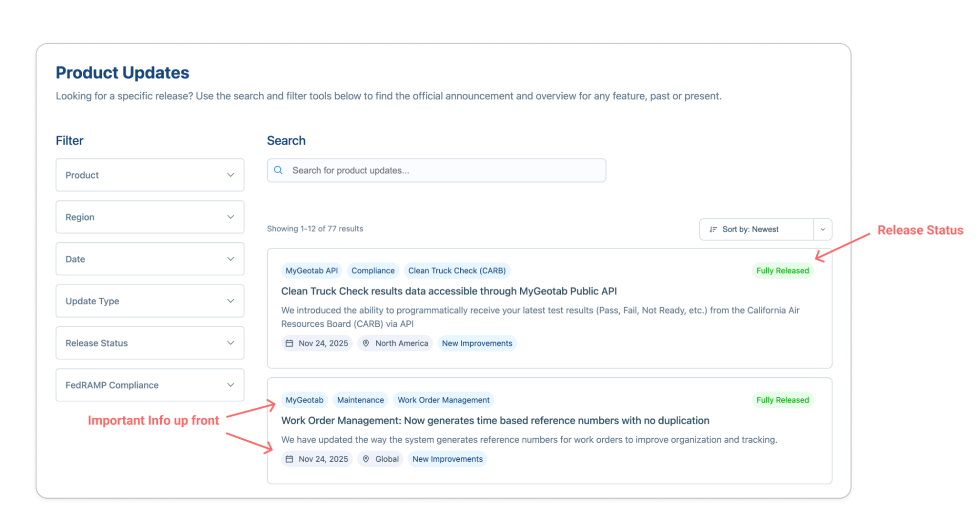
Task: Click the map pin icon next to North America
Action: [x=366, y=343]
